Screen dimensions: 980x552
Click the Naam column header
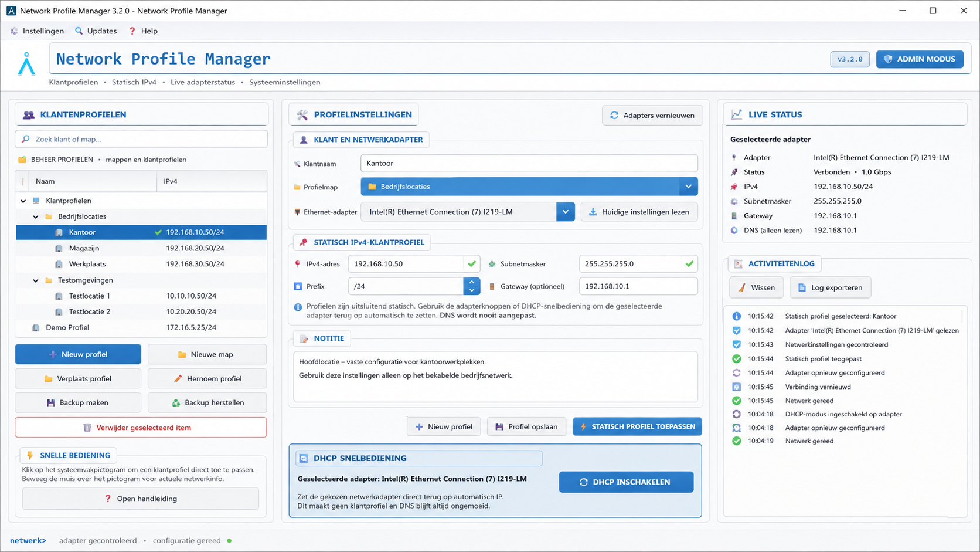(x=93, y=181)
